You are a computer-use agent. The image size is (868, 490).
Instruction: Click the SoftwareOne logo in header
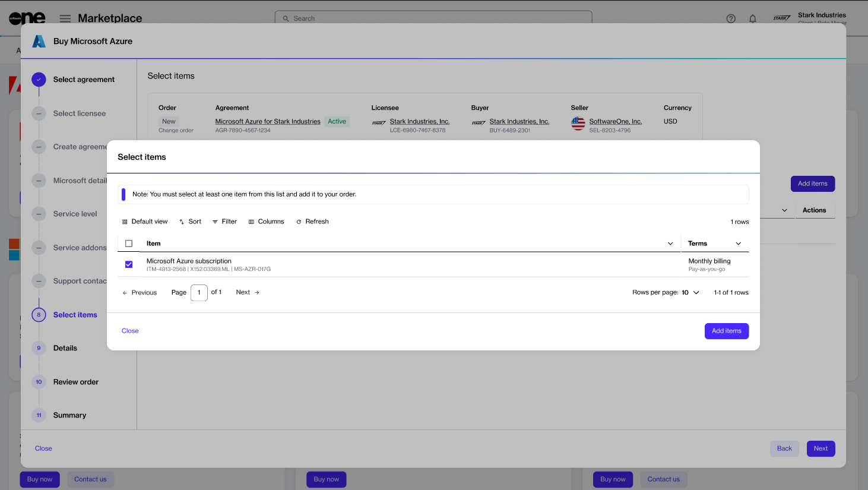(x=27, y=18)
